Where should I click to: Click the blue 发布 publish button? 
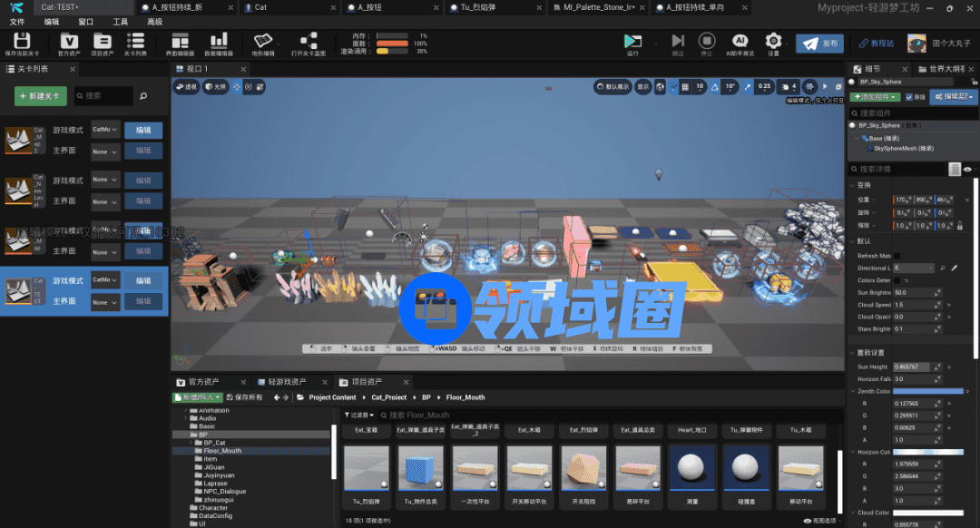pyautogui.click(x=819, y=43)
